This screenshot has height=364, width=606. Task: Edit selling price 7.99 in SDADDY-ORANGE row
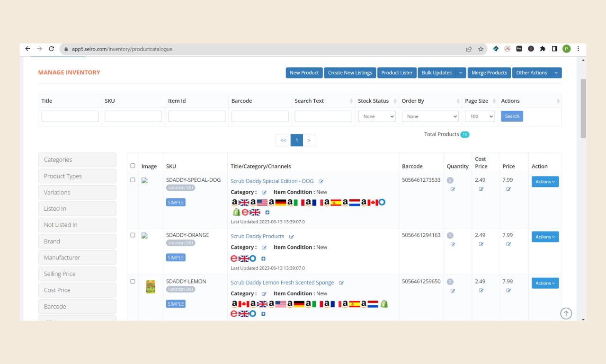tap(508, 244)
